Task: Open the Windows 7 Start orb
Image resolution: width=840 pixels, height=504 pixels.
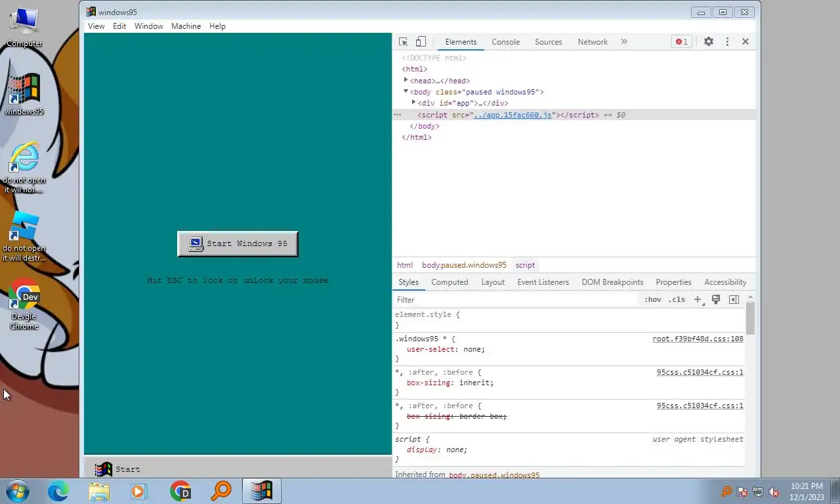Action: 18,491
